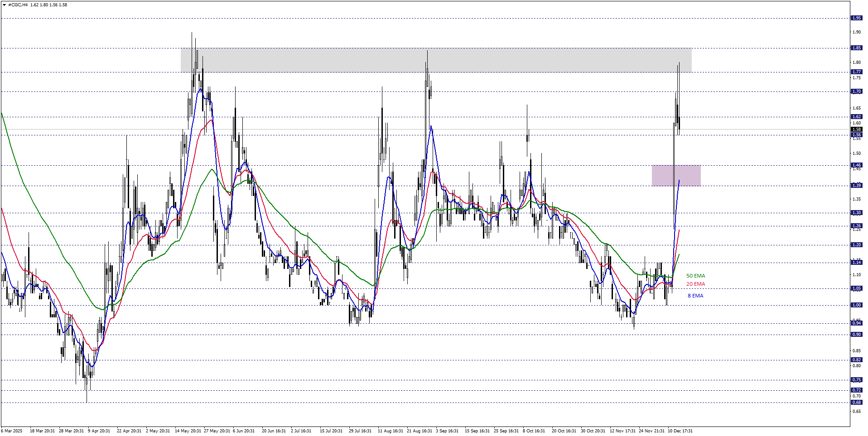Screen dimensions: 868x436
Task: Click the 1.70 horizontal line price tag
Action: [856, 91]
